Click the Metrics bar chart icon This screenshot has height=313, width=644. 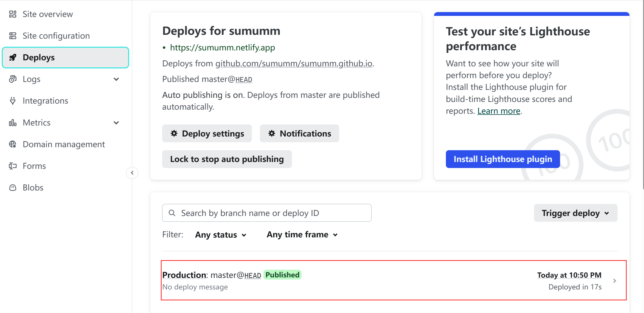(x=13, y=123)
